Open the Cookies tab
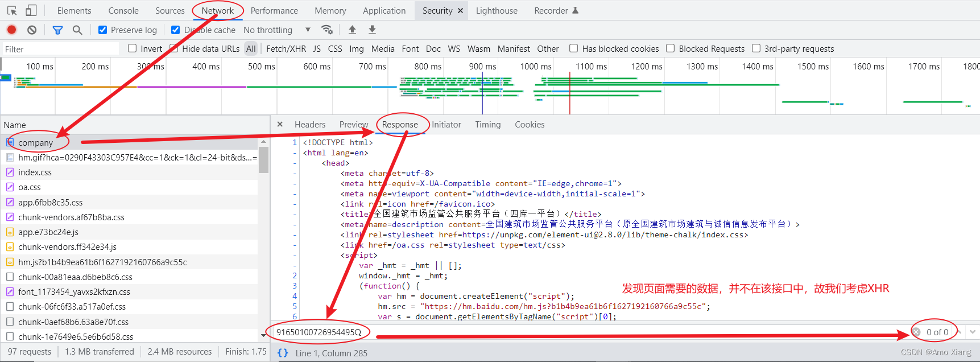 (x=530, y=124)
